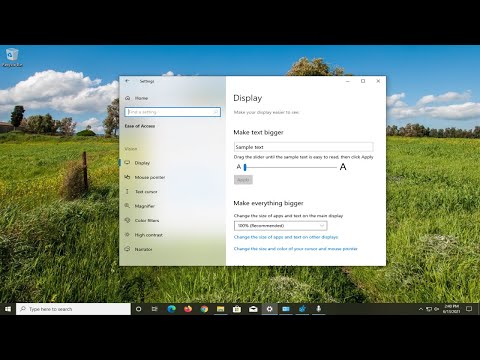The height and width of the screenshot is (360, 480).
Task: Show hidden system tray icons
Action: click(421, 309)
